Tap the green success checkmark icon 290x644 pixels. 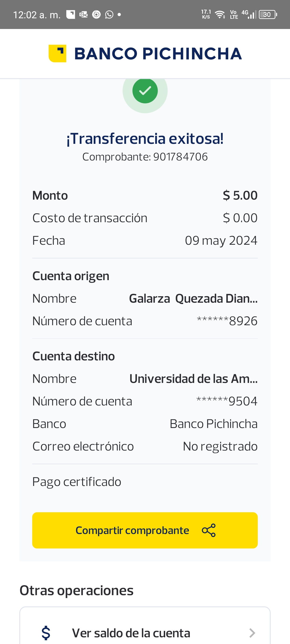145,91
